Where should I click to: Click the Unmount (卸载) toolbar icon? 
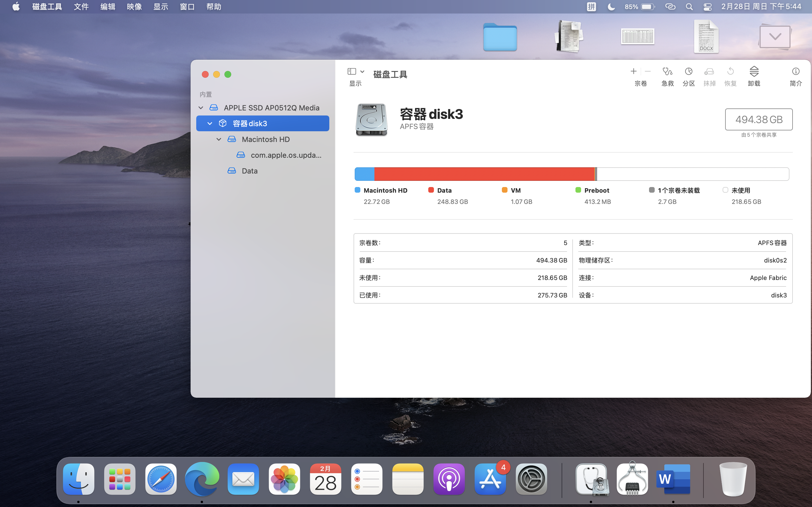tap(754, 72)
